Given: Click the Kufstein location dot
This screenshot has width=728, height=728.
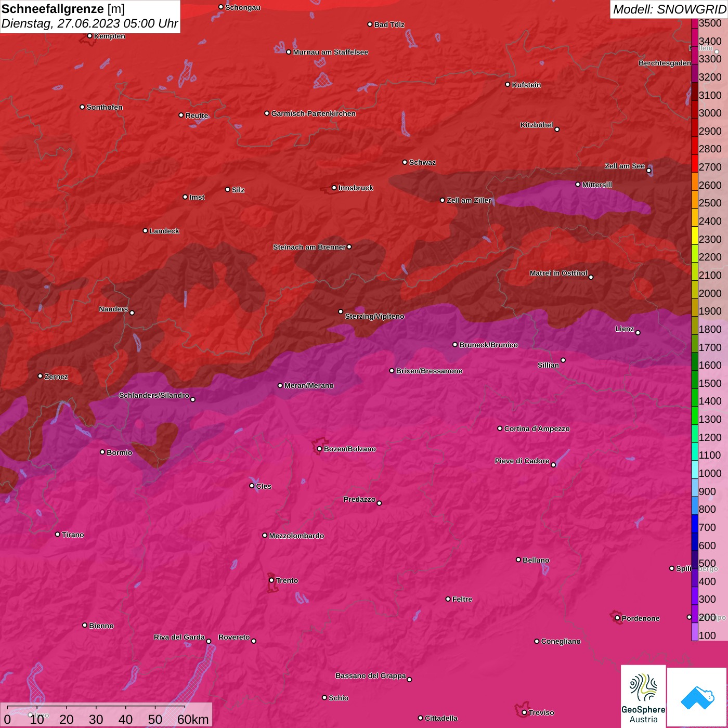Looking at the screenshot, I should coord(508,84).
